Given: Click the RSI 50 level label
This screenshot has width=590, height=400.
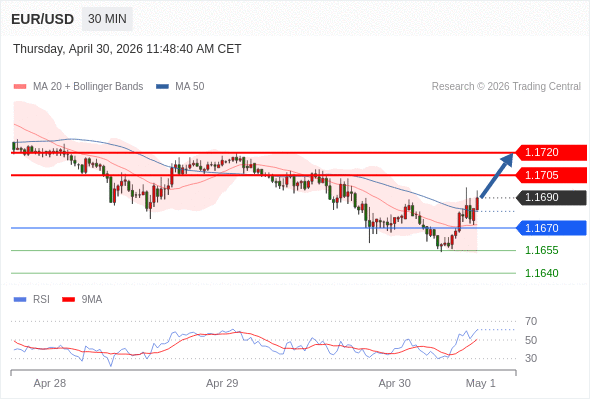Looking at the screenshot, I should (x=531, y=340).
